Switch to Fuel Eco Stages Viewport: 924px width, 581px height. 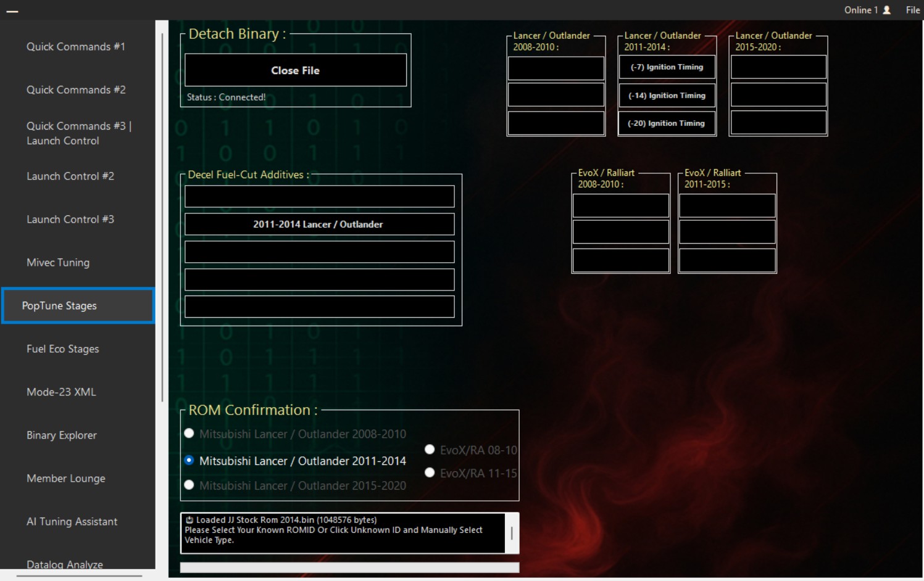pos(62,348)
